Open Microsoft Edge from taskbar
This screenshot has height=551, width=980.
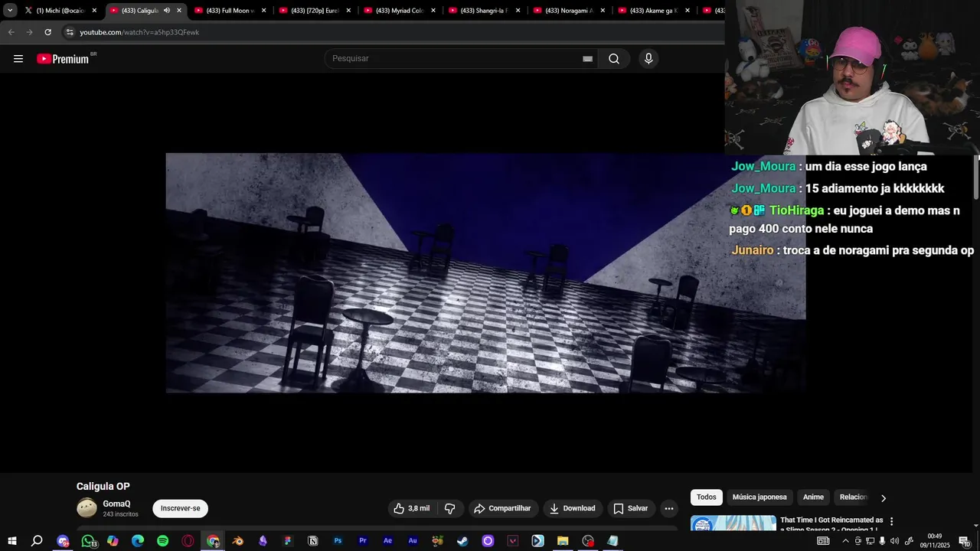point(138,541)
